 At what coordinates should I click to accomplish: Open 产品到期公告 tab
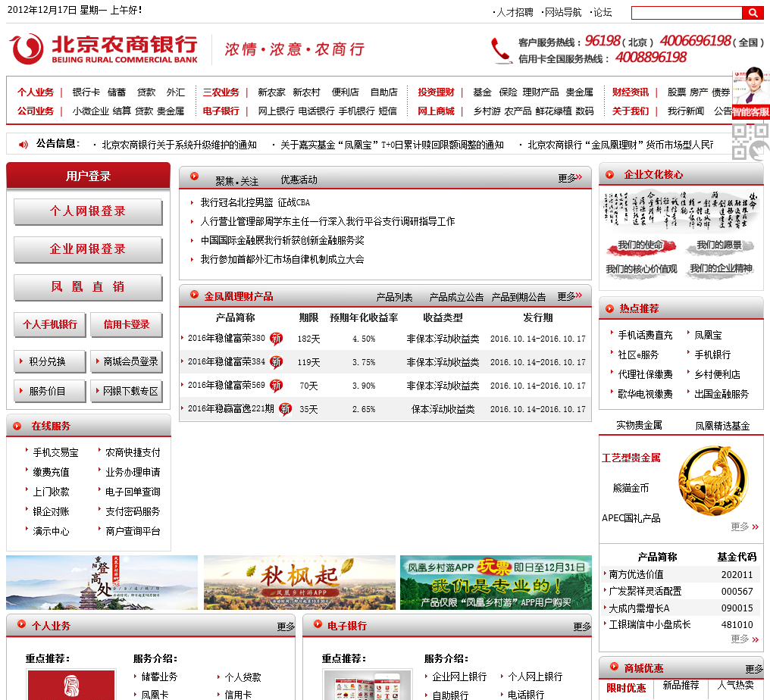pos(518,298)
